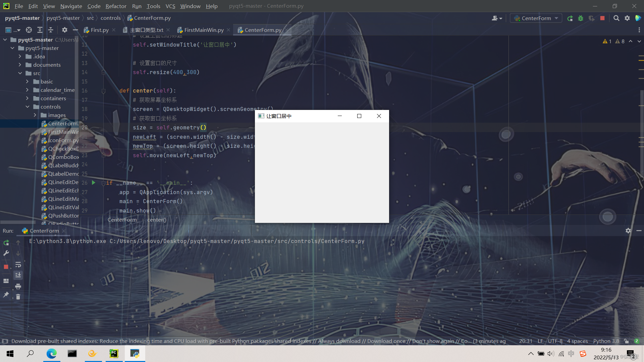The width and height of the screenshot is (644, 362).
Task: Click the Rerun CenterForm icon in toolbar
Action: 570,18
